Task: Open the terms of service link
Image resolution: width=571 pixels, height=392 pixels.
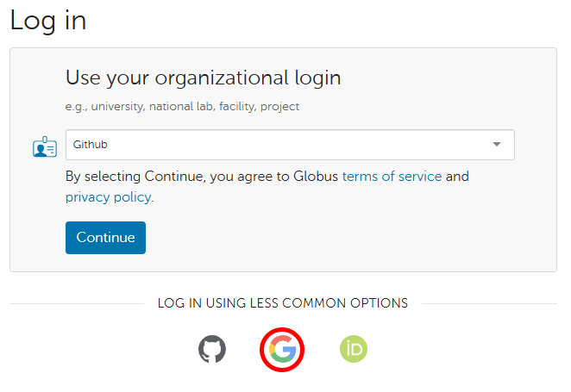Action: click(392, 176)
